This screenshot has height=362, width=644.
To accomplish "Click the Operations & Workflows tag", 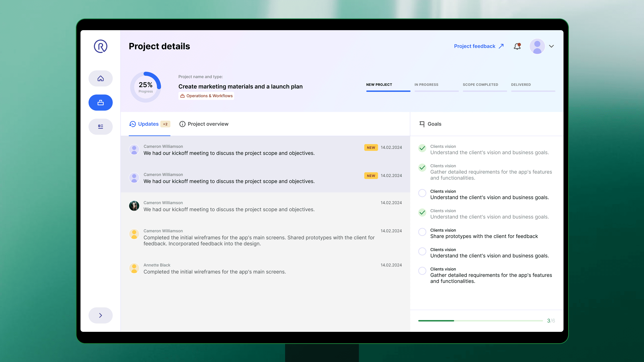I will 206,96.
